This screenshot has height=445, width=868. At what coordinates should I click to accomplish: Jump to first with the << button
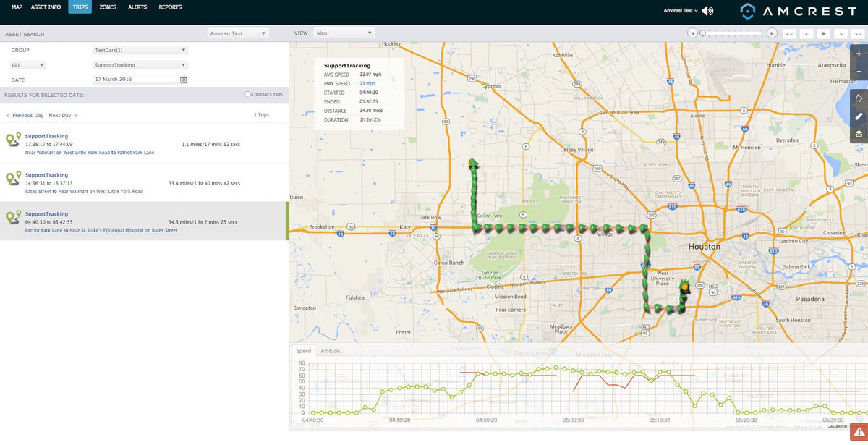(790, 33)
